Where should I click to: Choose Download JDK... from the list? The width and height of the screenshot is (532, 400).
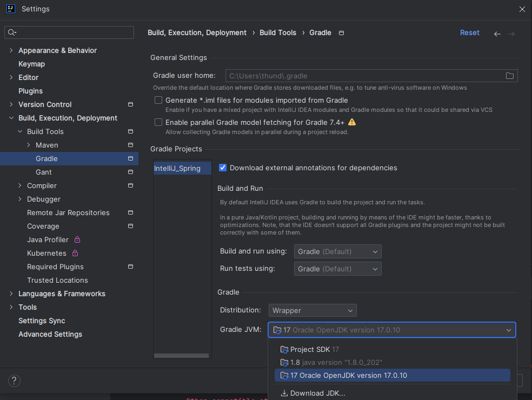392,393
